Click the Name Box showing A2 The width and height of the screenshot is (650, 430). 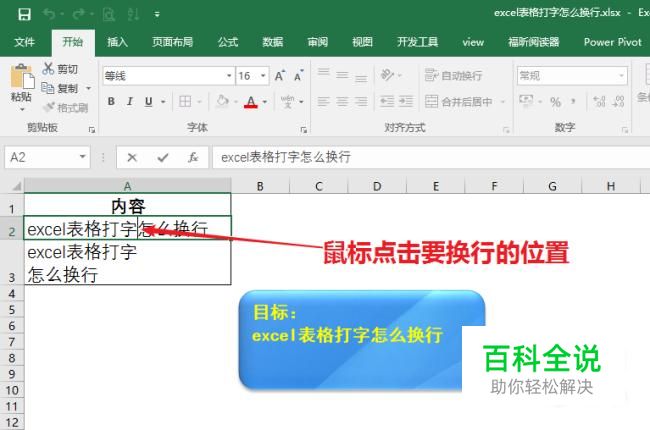click(x=41, y=158)
